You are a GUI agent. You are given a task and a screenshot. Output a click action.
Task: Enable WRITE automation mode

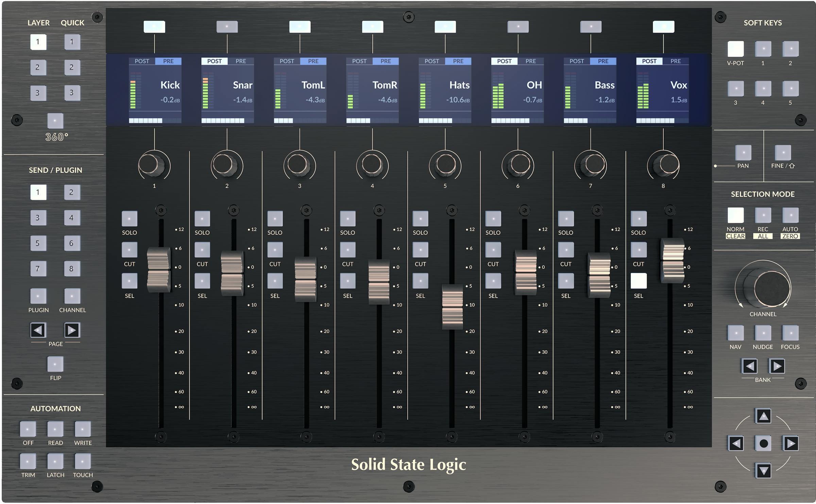[83, 429]
